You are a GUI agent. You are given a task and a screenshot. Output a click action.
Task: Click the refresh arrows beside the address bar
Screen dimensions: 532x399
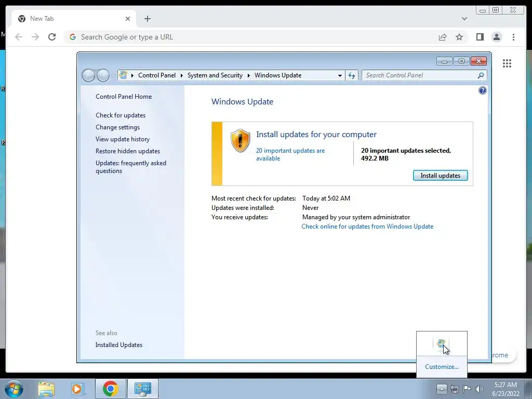click(x=352, y=75)
